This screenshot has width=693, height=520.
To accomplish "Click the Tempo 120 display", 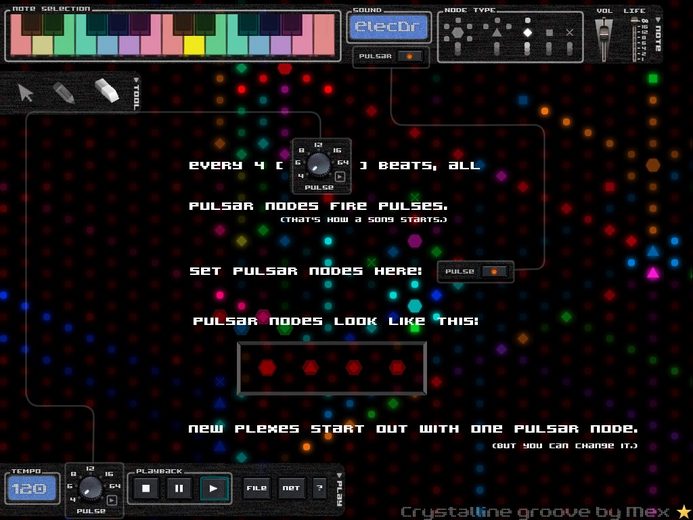I will point(31,488).
